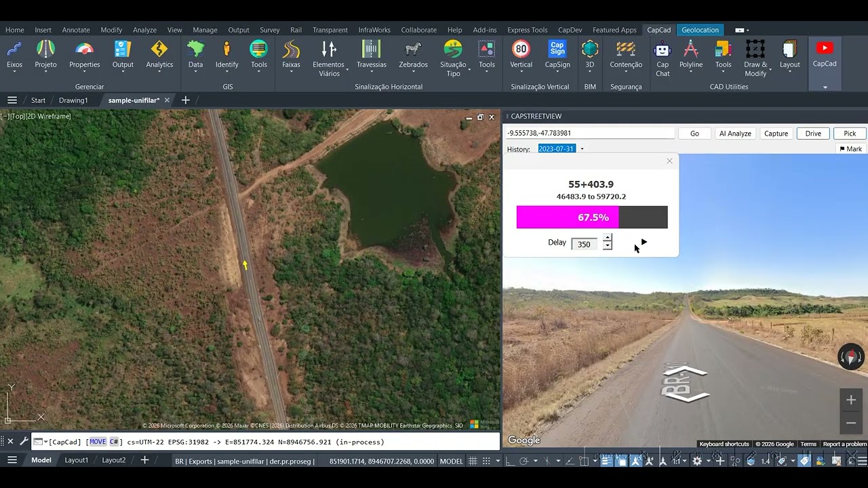Toggle the drawing grid display in status bar

coord(473,461)
